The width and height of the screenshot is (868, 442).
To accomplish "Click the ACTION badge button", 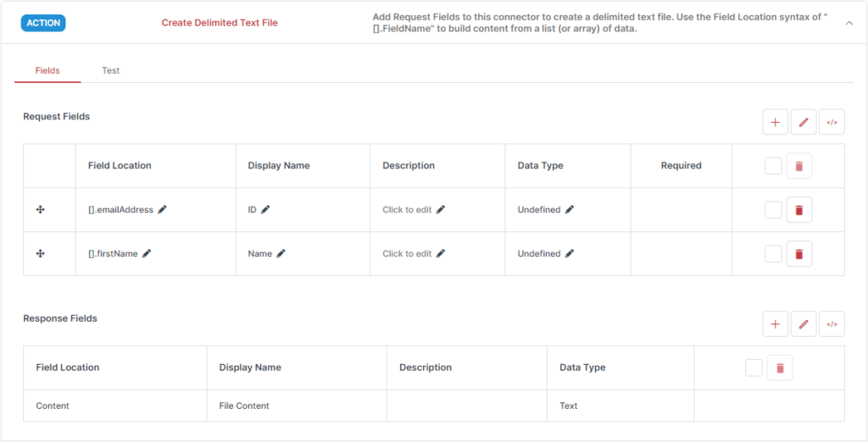I will [43, 23].
